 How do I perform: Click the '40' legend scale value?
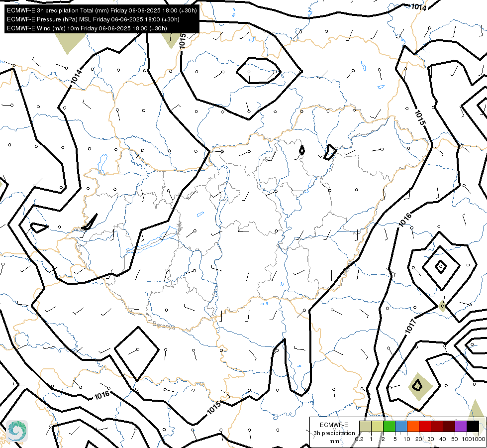(443, 439)
